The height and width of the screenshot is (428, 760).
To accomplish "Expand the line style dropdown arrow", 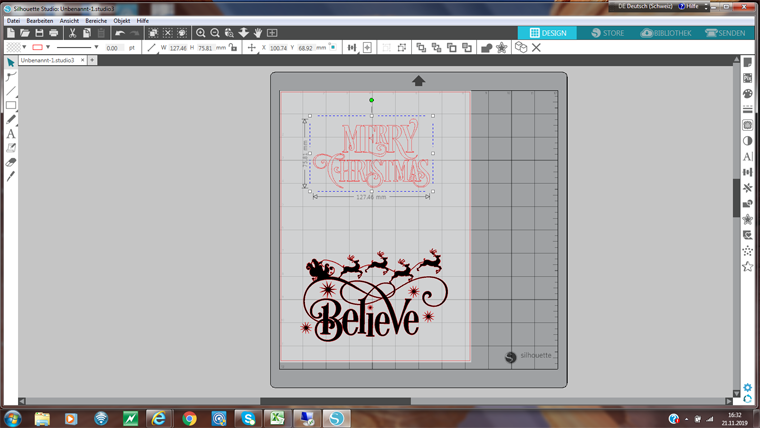I will coord(96,47).
